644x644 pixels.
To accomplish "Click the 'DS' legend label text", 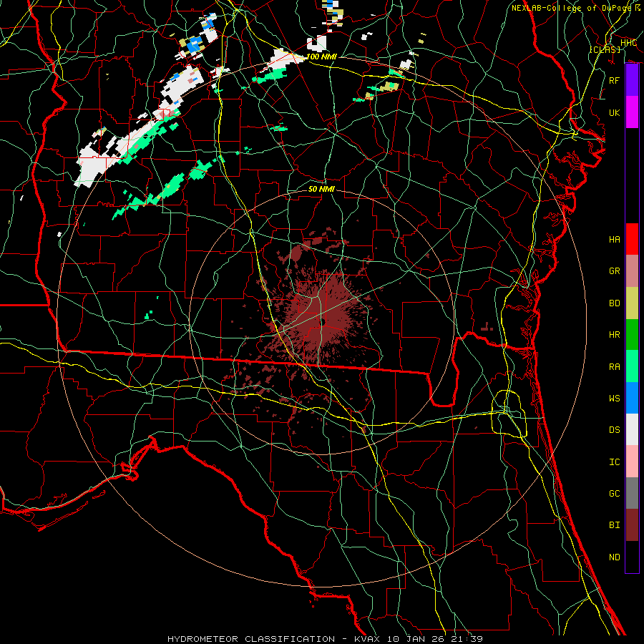I will coord(615,430).
